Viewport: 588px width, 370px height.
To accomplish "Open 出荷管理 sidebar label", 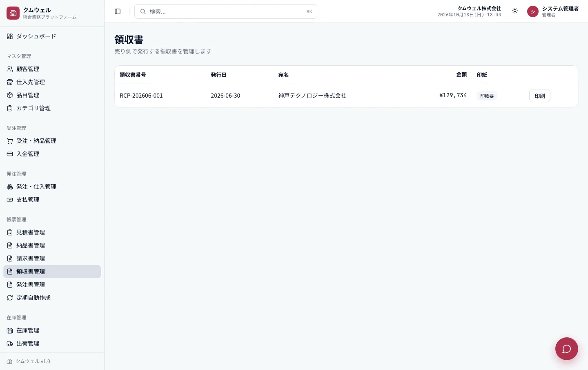I will click(x=28, y=343).
